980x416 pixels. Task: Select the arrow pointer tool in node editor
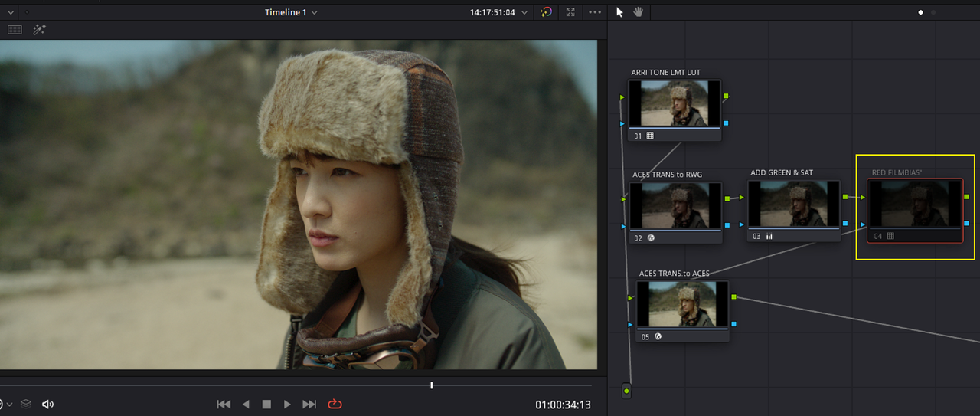click(x=620, y=12)
